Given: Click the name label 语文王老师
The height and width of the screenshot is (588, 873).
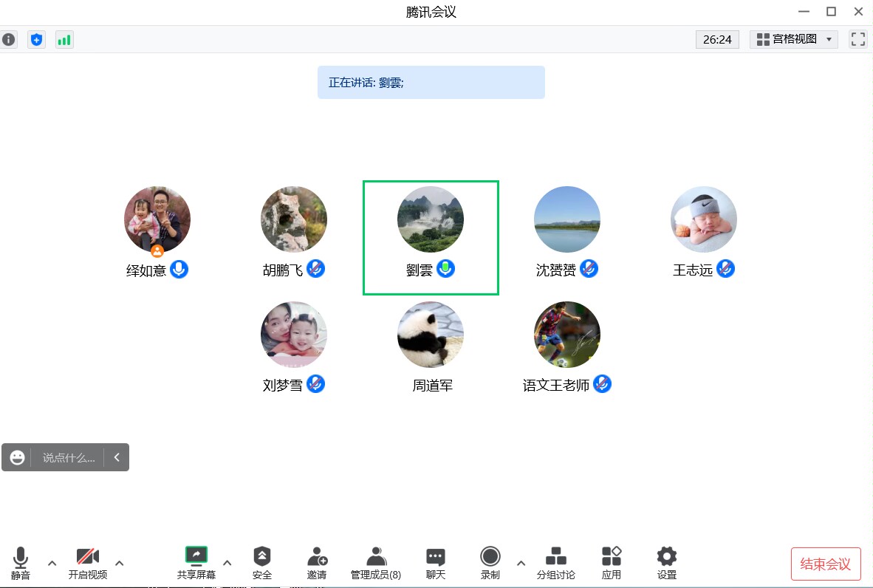Looking at the screenshot, I should pos(555,386).
